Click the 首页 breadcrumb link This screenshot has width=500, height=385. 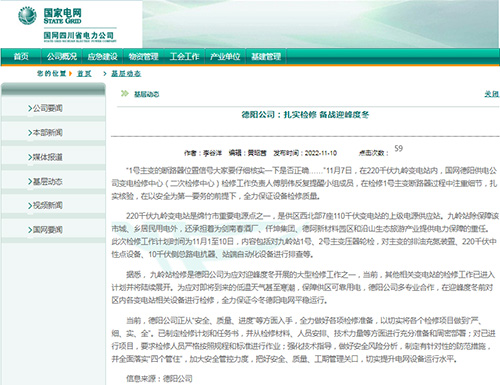pos(84,74)
